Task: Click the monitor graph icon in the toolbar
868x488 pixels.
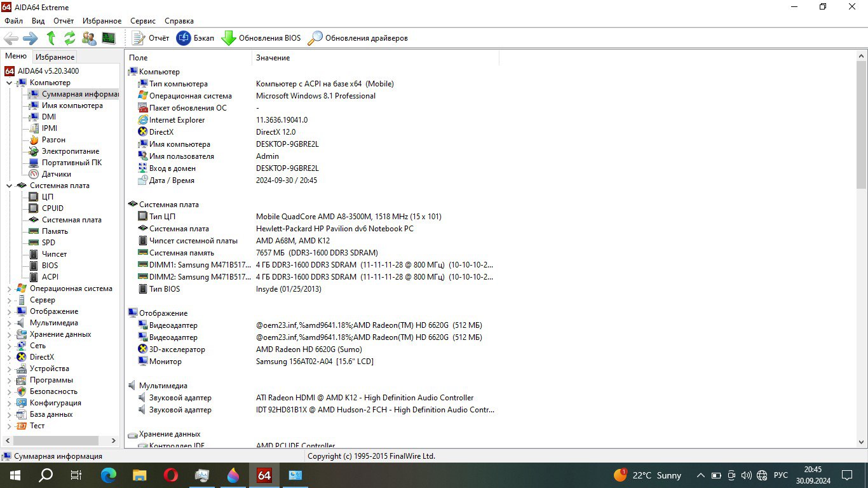Action: point(109,38)
